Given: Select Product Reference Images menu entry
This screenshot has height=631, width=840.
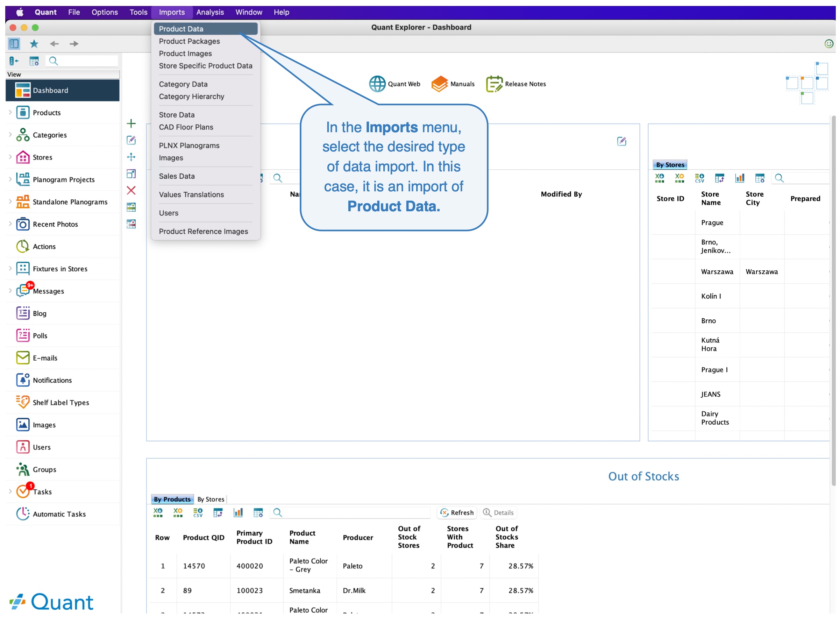Looking at the screenshot, I should (206, 232).
